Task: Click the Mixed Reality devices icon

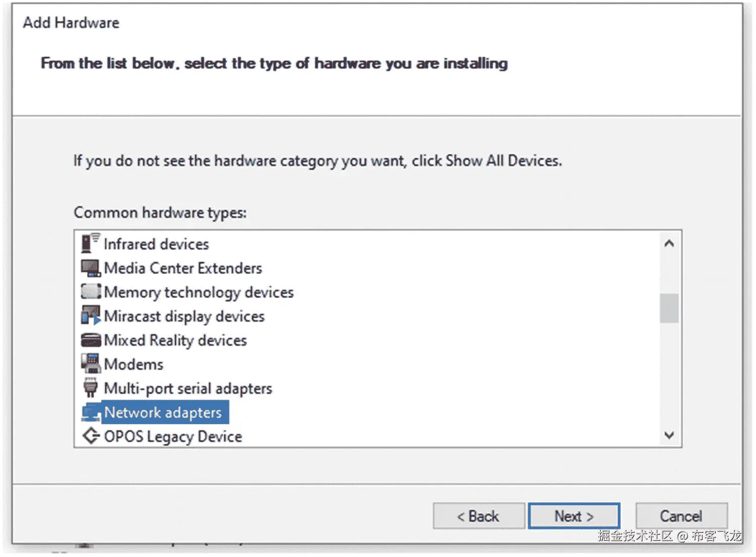Action: (x=91, y=340)
